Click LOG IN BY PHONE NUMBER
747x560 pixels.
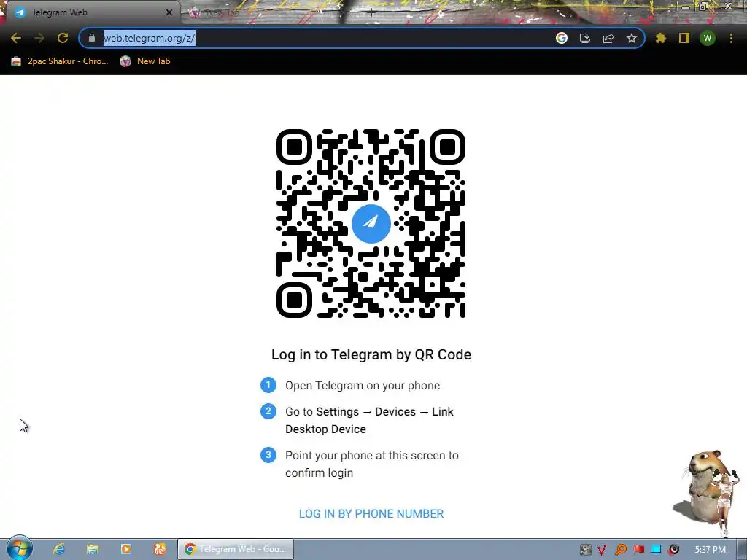point(371,514)
